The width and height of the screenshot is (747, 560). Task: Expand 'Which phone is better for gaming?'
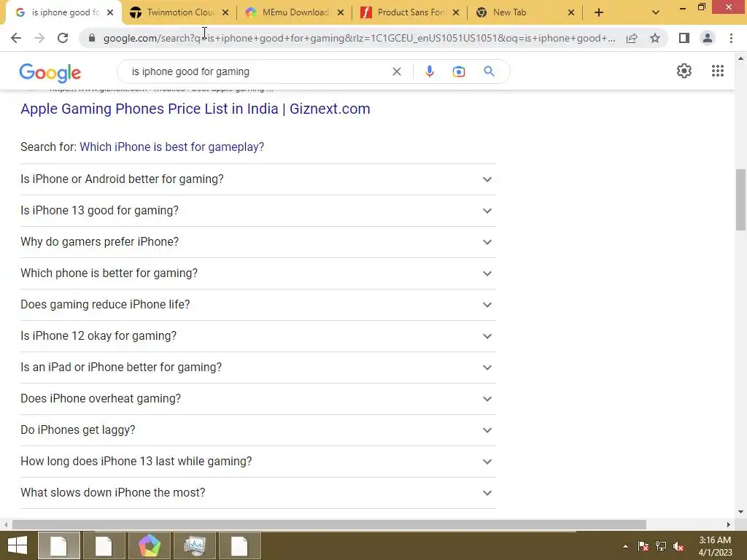[x=258, y=273]
